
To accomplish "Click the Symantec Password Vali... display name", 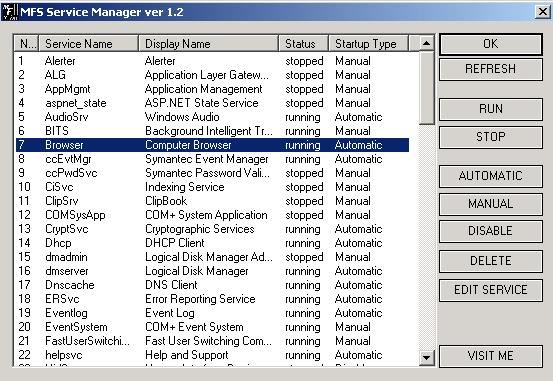I will coord(207,173).
